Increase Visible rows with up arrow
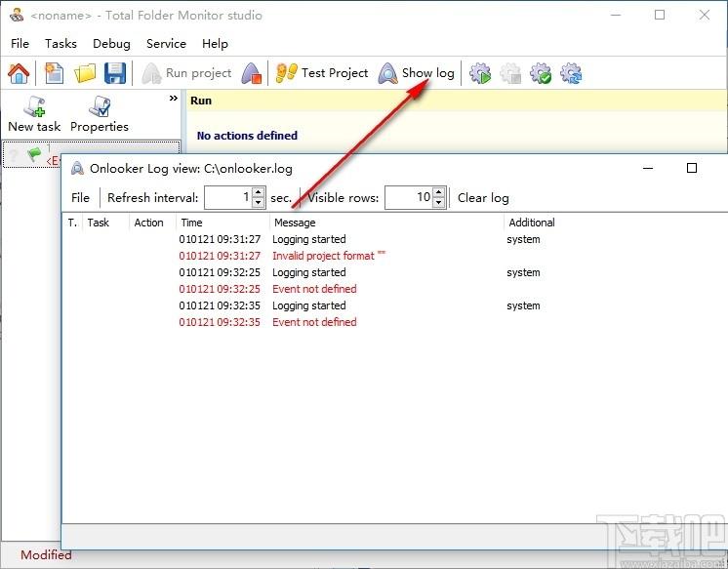Image resolution: width=728 pixels, height=569 pixels. (x=439, y=192)
